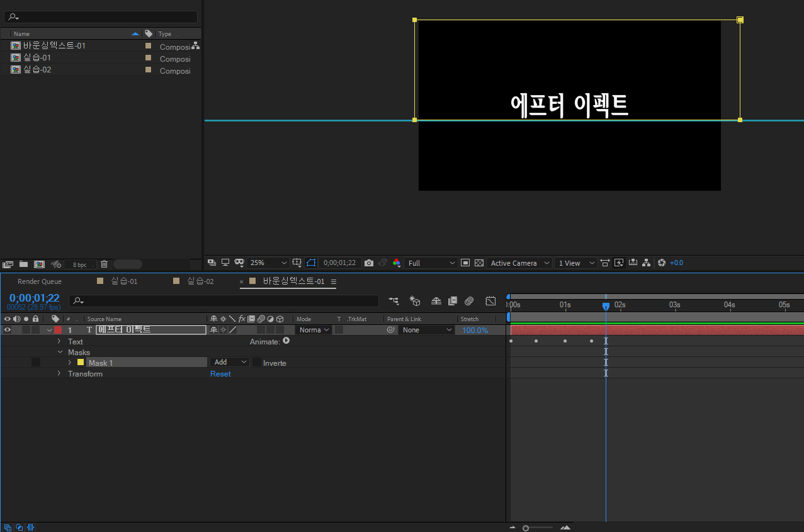The image size is (804, 532).
Task: Click the Primary Viewer monitor icon
Action: (225, 263)
